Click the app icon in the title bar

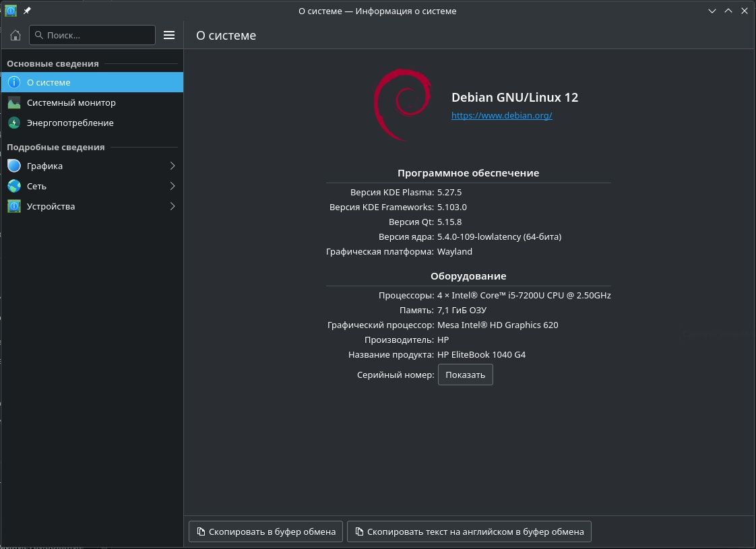11,11
